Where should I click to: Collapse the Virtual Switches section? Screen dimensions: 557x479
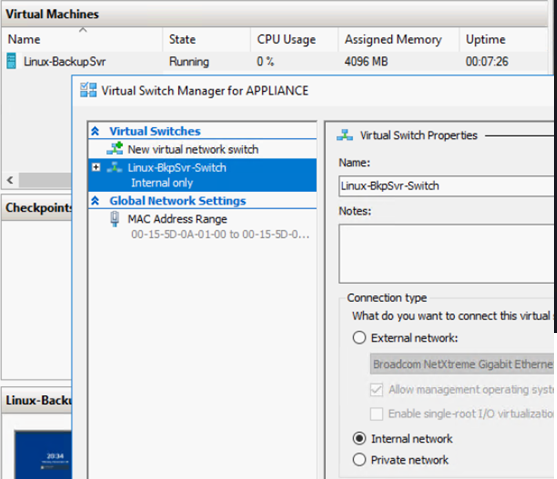pos(95,131)
